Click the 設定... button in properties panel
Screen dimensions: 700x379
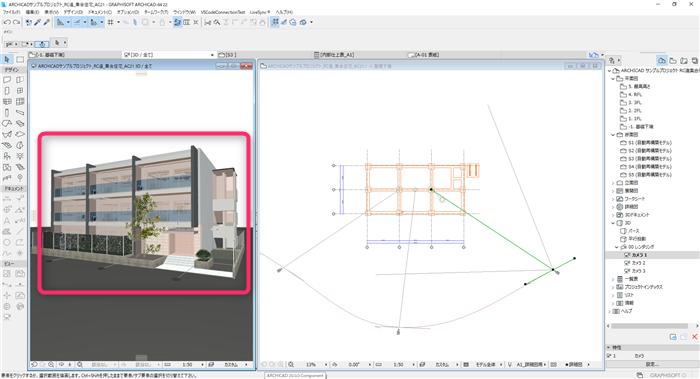pos(652,364)
